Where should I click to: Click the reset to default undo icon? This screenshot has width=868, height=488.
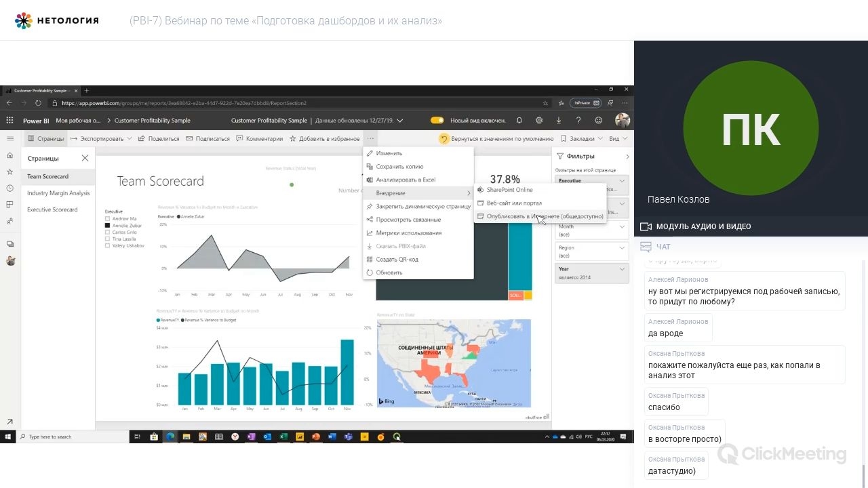444,138
